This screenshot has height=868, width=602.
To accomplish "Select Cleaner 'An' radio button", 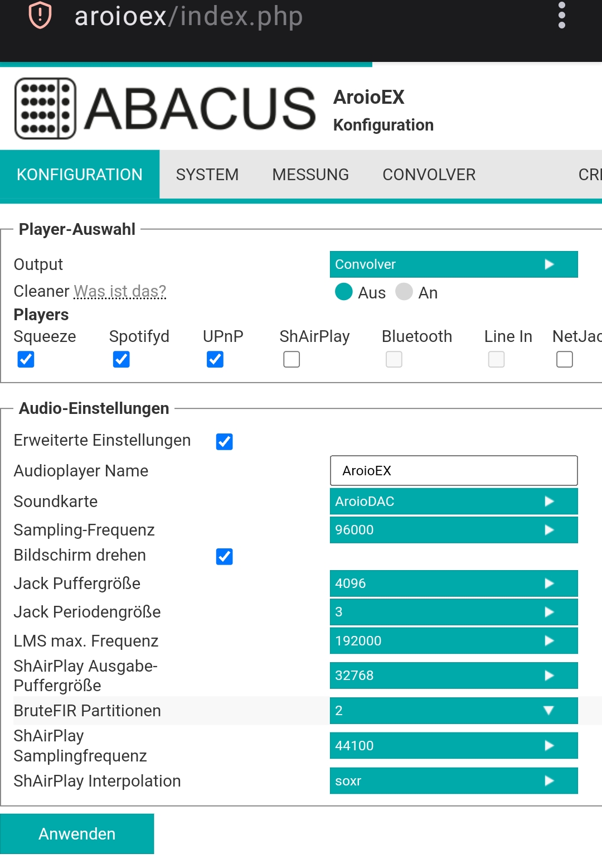I will point(404,292).
